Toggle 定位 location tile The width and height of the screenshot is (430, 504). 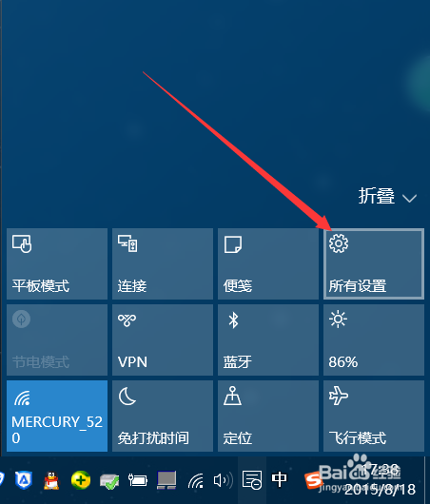point(268,416)
